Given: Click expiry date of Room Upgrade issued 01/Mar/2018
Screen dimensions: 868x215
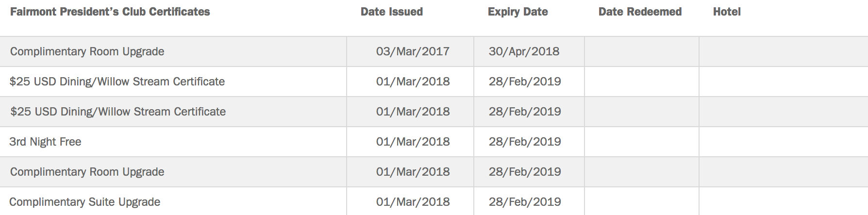Looking at the screenshot, I should pyautogui.click(x=525, y=172).
